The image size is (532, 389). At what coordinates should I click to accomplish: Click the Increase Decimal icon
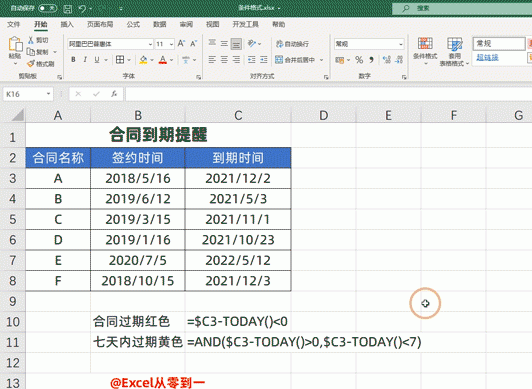[386, 60]
